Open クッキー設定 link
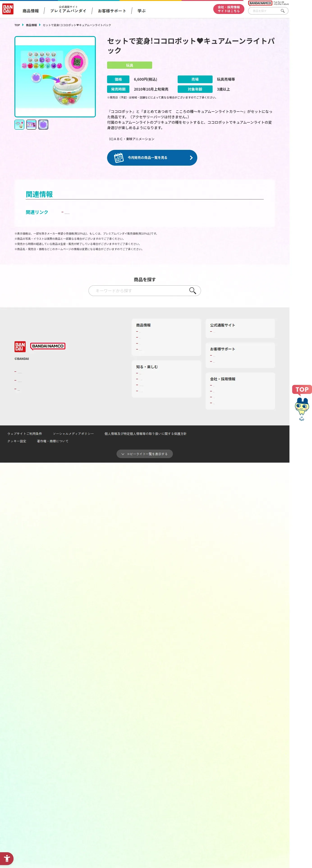The height and width of the screenshot is (868, 312). coord(17,441)
